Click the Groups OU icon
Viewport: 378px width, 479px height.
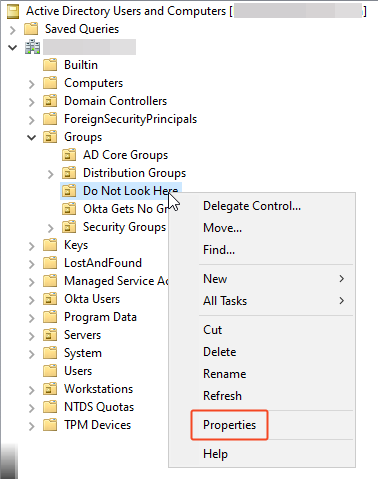coord(50,137)
